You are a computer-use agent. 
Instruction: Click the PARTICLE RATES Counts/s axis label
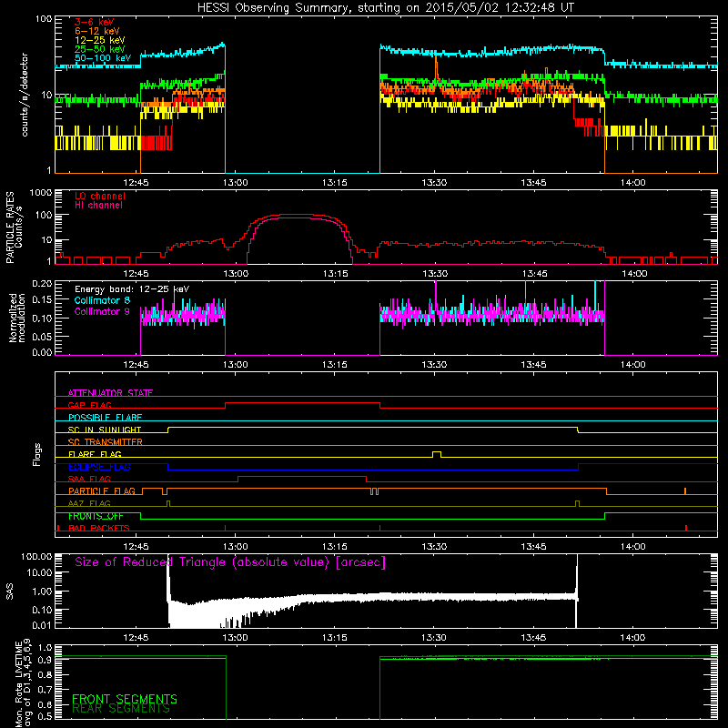pyautogui.click(x=15, y=227)
